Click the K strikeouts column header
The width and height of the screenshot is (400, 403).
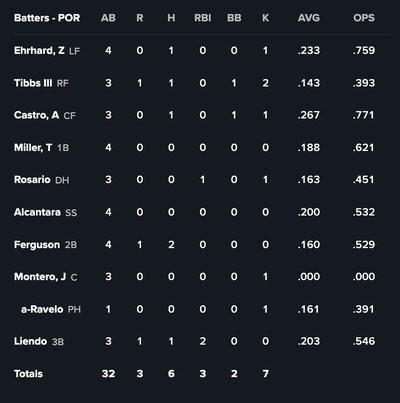pyautogui.click(x=265, y=18)
